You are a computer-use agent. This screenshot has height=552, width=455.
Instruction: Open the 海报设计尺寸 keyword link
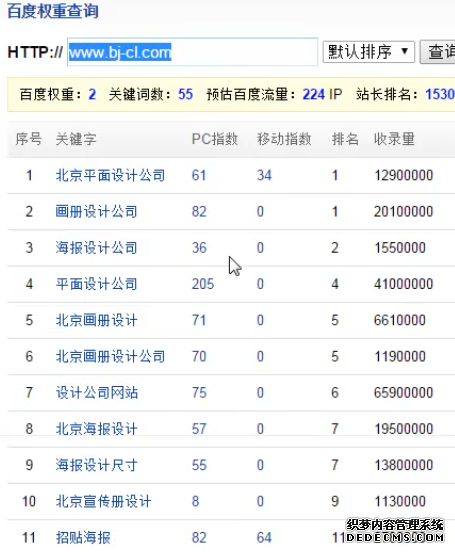pos(96,465)
